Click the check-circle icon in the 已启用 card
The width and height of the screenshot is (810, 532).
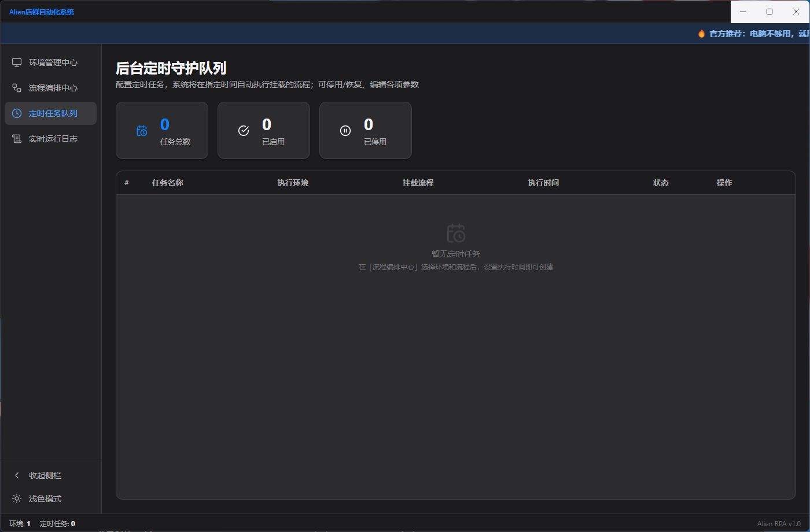244,131
